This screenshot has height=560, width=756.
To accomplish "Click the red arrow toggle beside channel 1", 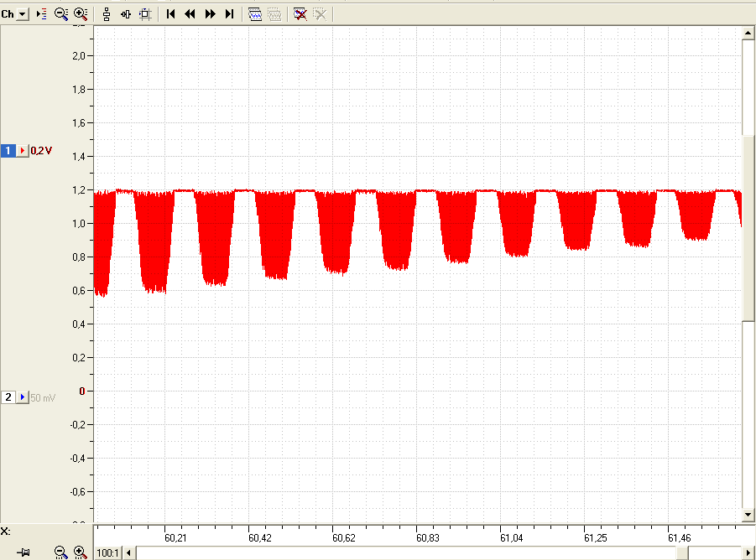I will (x=22, y=151).
